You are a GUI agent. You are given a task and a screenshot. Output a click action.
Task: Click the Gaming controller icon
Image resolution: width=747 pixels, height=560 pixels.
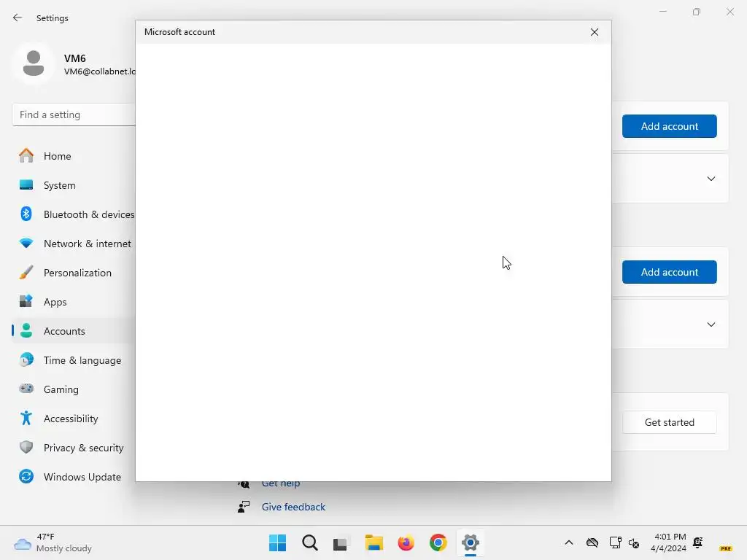coord(26,389)
